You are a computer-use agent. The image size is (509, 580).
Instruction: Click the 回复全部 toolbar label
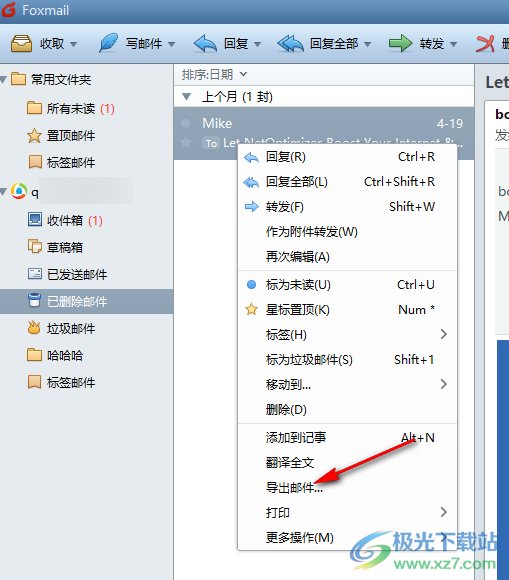(334, 44)
